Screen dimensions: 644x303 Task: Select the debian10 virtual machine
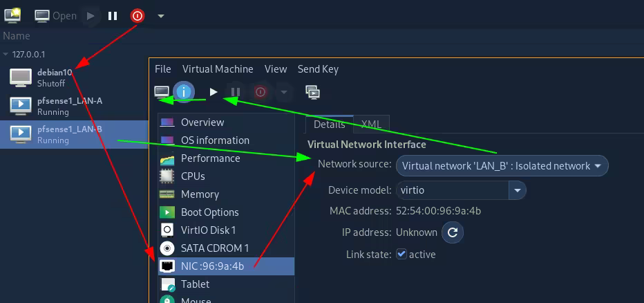(x=74, y=77)
